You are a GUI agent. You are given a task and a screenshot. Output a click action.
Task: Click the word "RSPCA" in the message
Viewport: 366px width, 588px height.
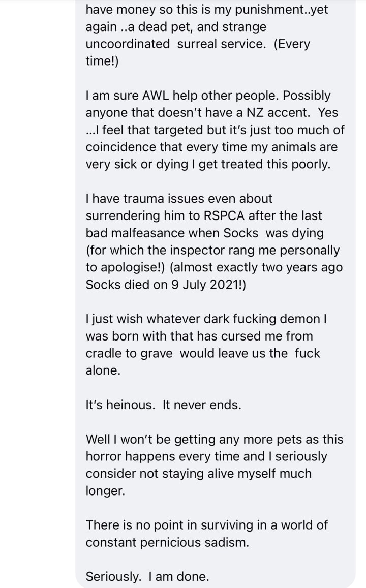(x=224, y=215)
